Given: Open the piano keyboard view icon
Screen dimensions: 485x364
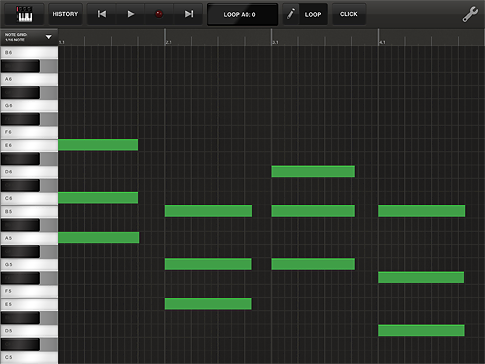Looking at the screenshot, I should 24,14.
